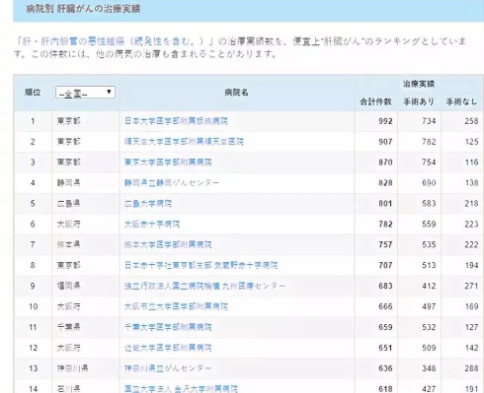
Task: Select 近畿大学医学部附属病院 link
Action: tap(168, 348)
